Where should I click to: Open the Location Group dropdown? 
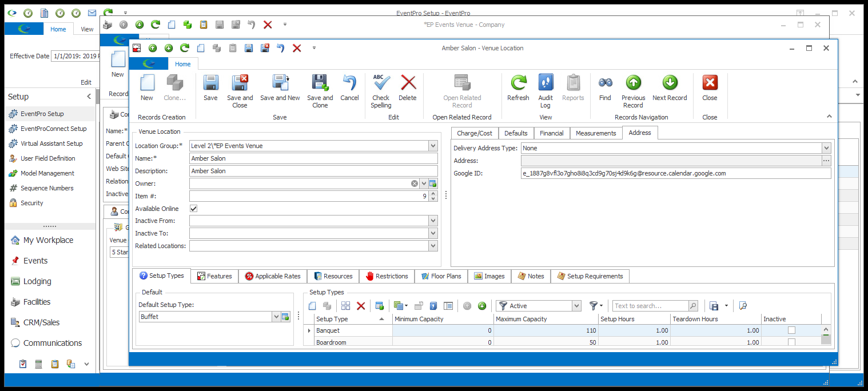(433, 146)
